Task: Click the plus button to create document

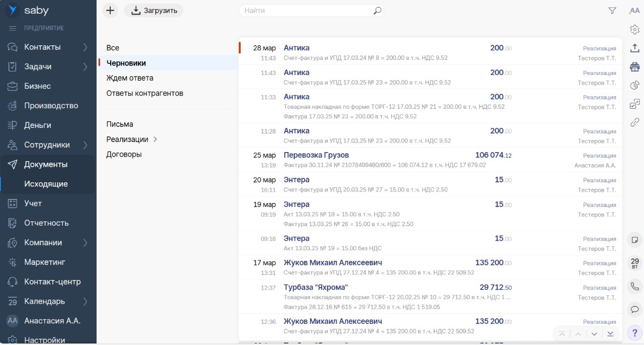Action: click(110, 11)
